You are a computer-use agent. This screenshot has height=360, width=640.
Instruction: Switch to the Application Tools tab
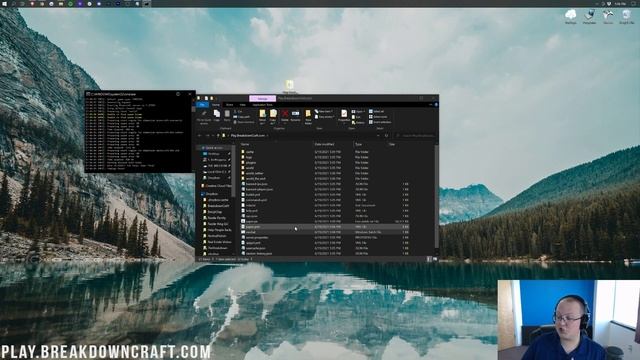click(x=262, y=105)
